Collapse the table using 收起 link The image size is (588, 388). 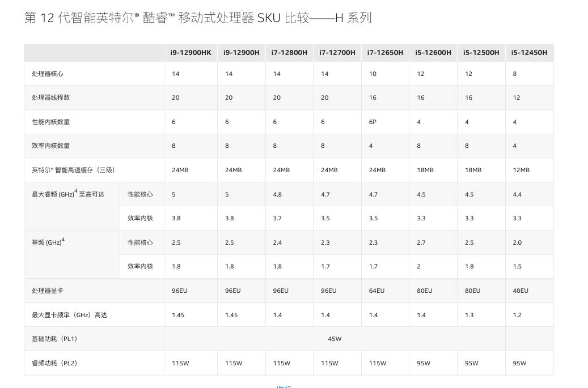click(284, 386)
